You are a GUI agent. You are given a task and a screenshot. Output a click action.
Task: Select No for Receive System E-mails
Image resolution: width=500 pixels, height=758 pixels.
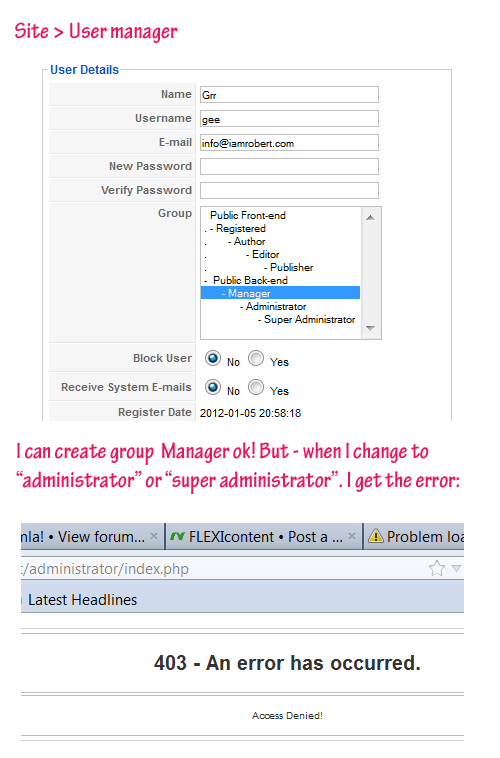(213, 387)
